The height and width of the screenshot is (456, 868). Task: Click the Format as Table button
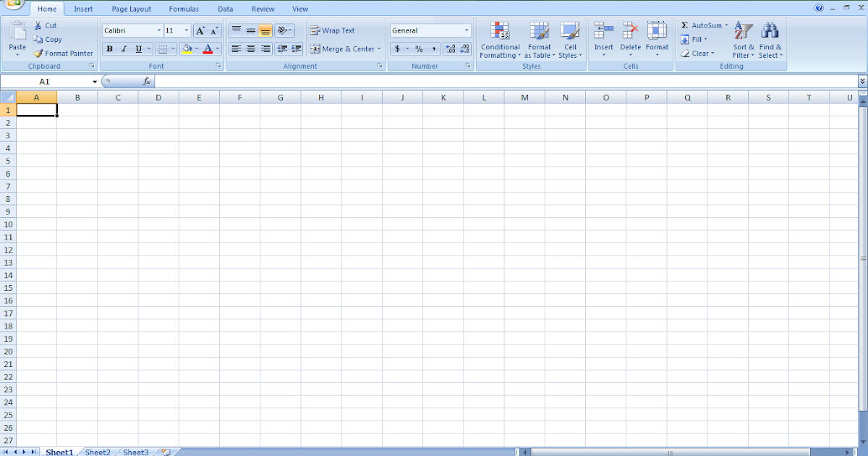click(539, 40)
